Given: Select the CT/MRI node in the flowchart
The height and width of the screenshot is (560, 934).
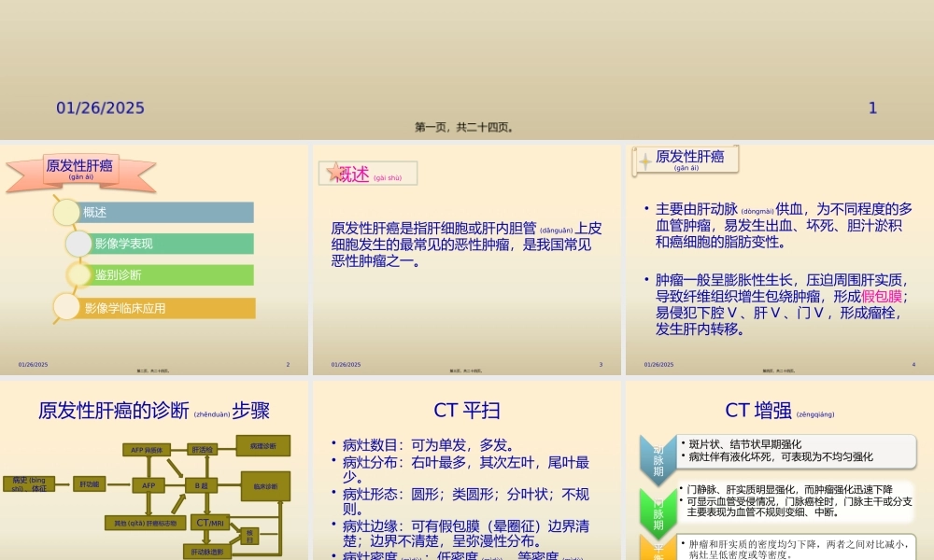Looking at the screenshot, I should (x=209, y=523).
